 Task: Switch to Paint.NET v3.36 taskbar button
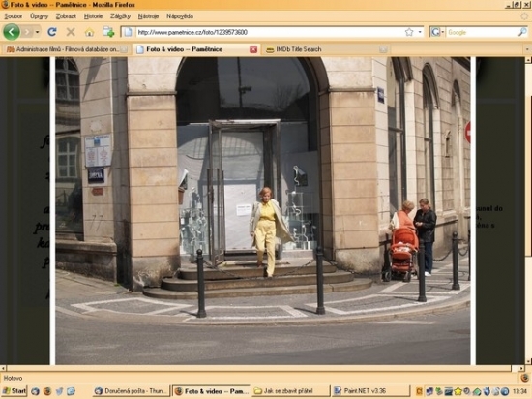point(370,391)
